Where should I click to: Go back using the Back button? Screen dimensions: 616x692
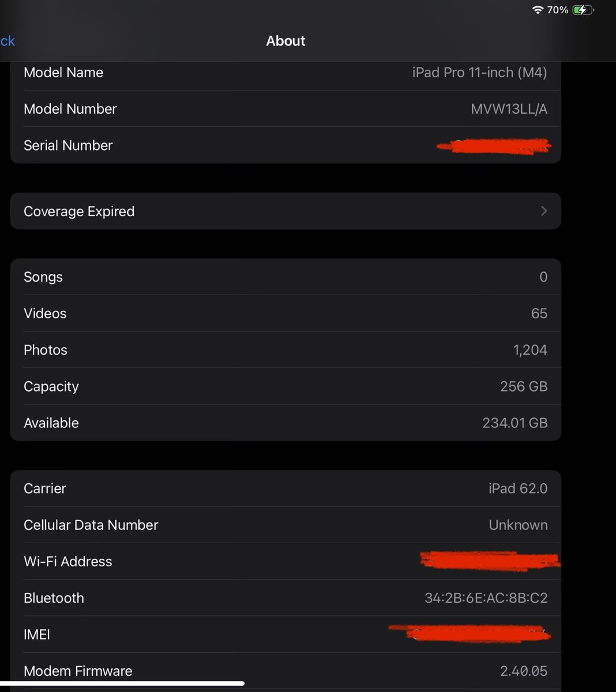pos(7,41)
